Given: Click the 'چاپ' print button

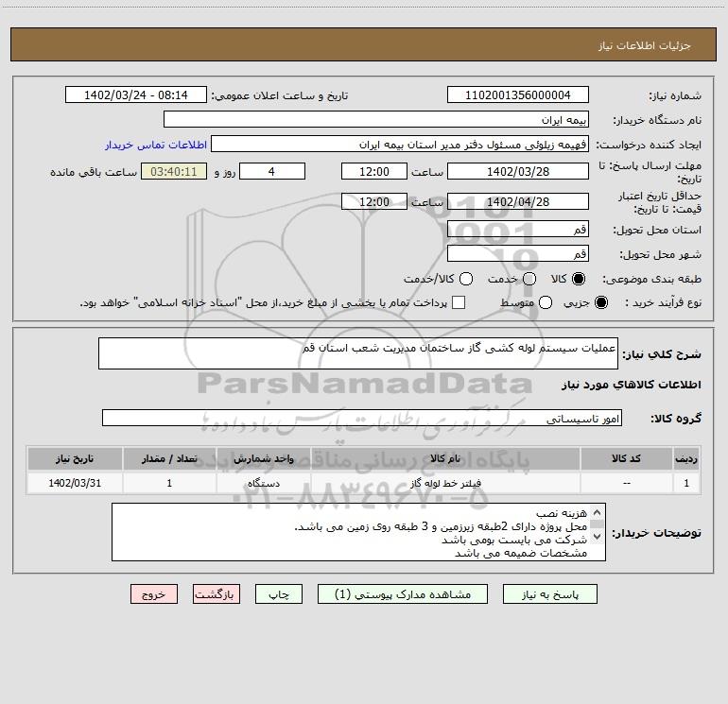Looking at the screenshot, I should 279,594.
